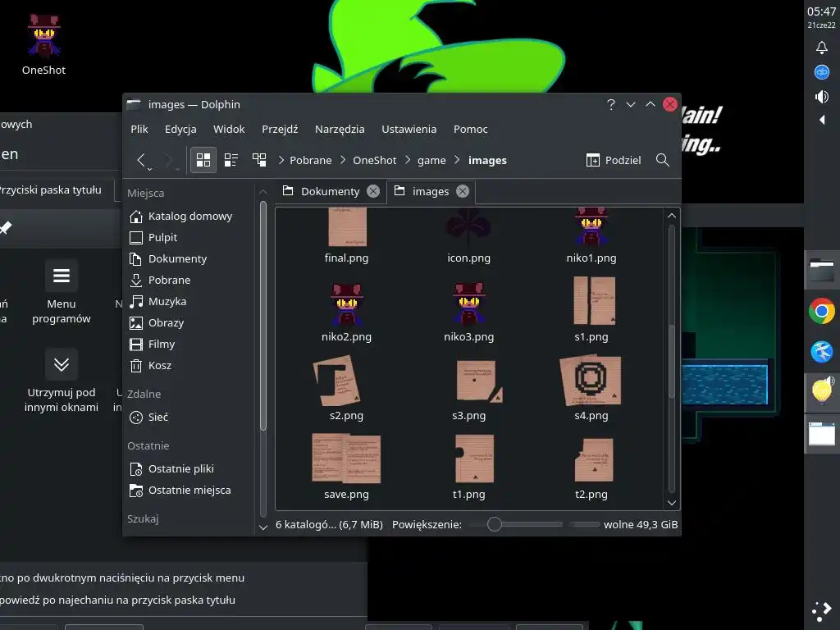840x630 pixels.
Task: Open the OneShot desktop icon
Action: pyautogui.click(x=44, y=45)
